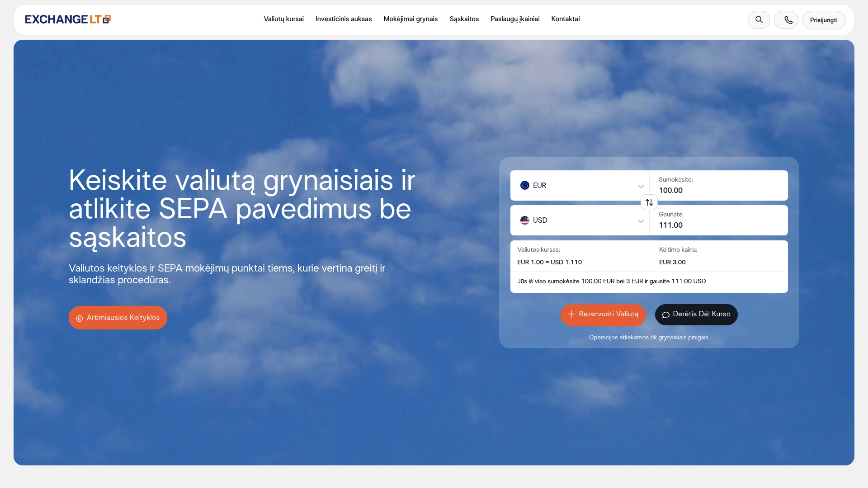This screenshot has width=868, height=488.
Task: Click the Derėtis Dėl Kurso button
Action: [x=696, y=314]
